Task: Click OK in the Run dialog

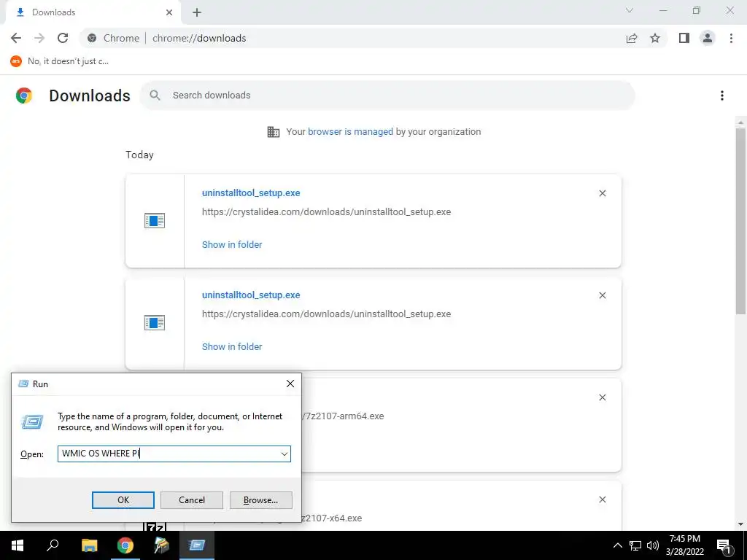Action: [123, 500]
